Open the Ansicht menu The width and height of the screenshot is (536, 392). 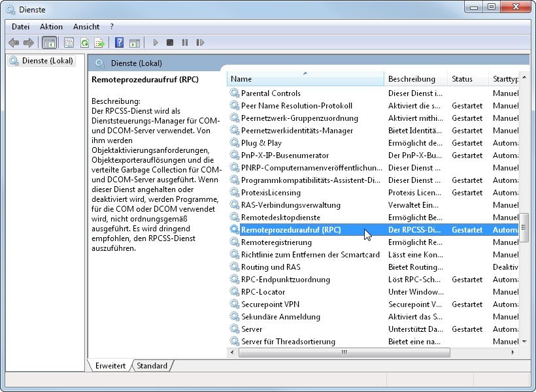tap(86, 27)
